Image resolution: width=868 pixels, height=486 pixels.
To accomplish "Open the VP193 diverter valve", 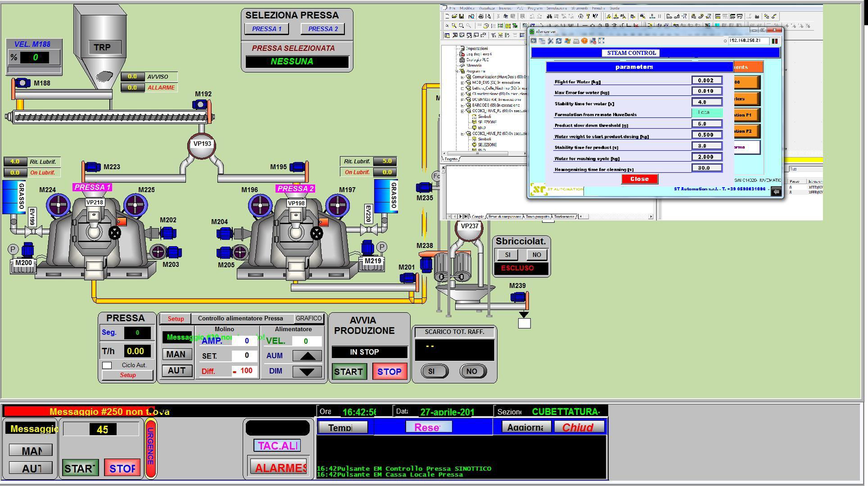I will coord(202,145).
